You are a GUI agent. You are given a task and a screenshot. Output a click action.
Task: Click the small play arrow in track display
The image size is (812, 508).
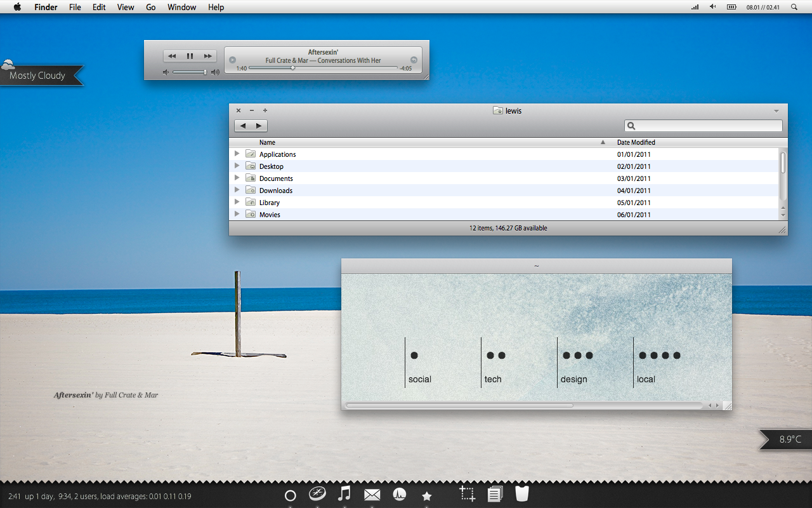click(x=232, y=60)
